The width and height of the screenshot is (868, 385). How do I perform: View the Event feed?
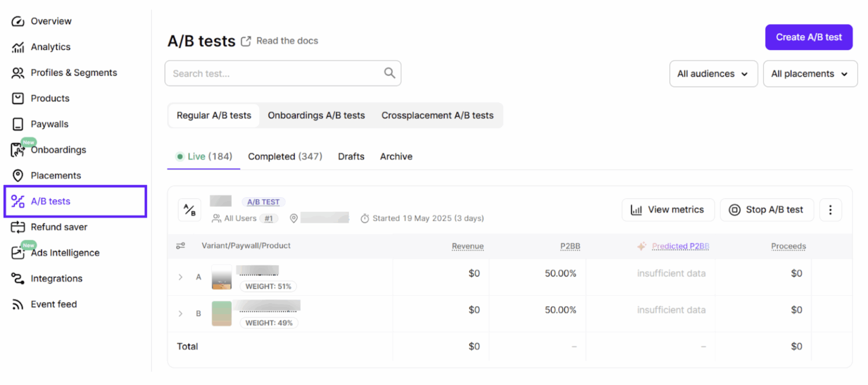tap(53, 304)
